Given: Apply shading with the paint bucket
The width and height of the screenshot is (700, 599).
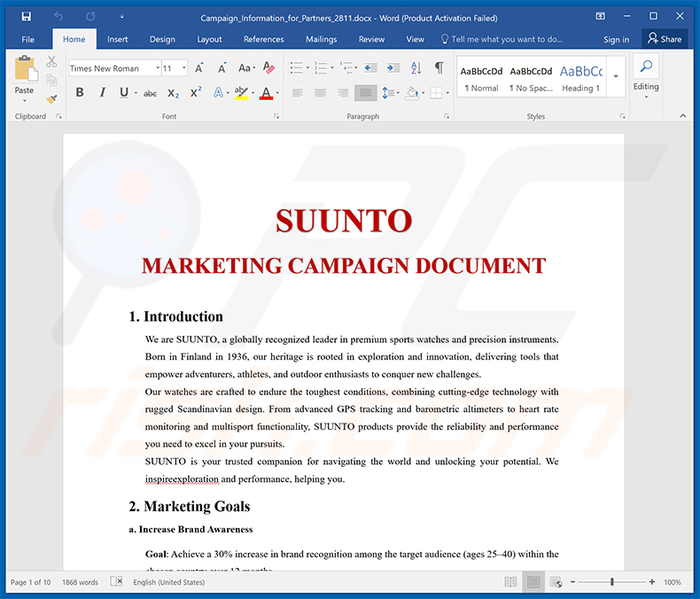Looking at the screenshot, I should [412, 93].
